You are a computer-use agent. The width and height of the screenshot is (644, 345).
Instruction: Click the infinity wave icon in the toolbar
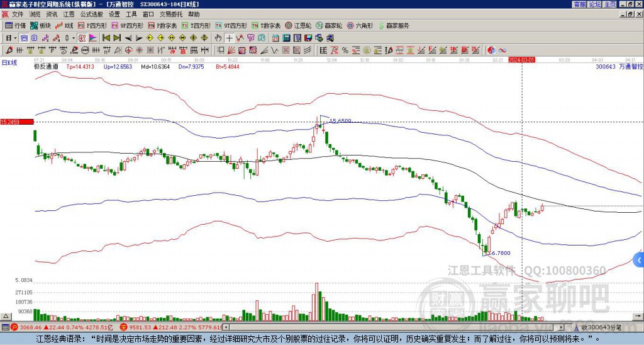pos(502,50)
